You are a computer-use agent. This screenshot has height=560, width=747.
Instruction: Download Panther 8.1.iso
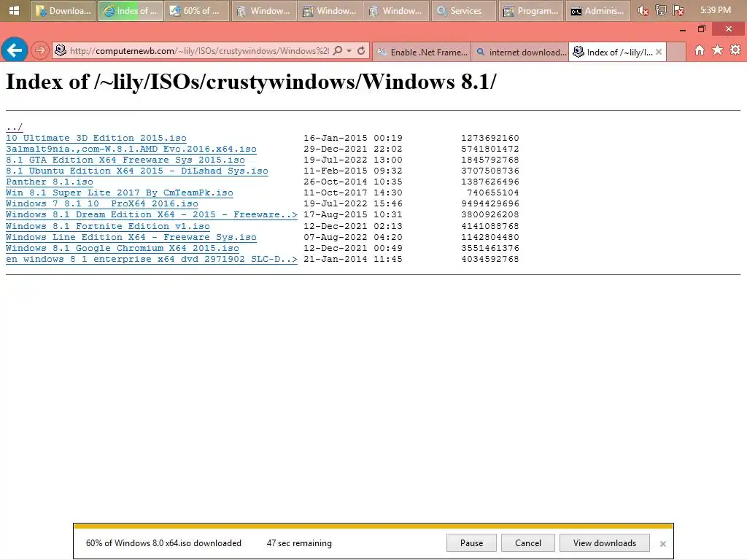50,182
